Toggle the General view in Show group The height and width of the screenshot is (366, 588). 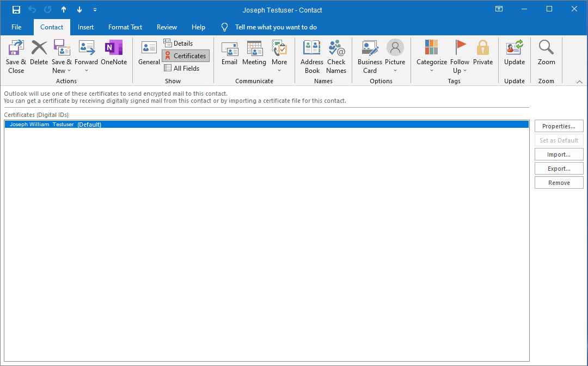tap(149, 54)
